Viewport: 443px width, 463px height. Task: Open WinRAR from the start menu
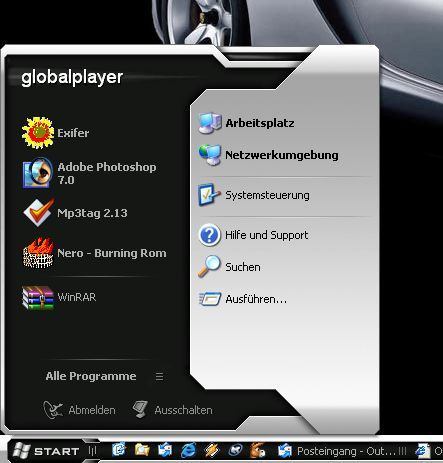(59, 297)
